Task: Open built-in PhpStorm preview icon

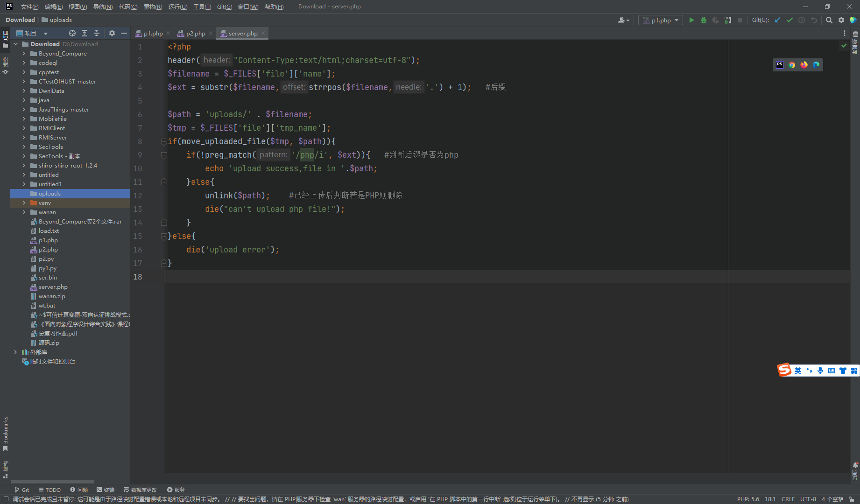Action: pos(780,65)
